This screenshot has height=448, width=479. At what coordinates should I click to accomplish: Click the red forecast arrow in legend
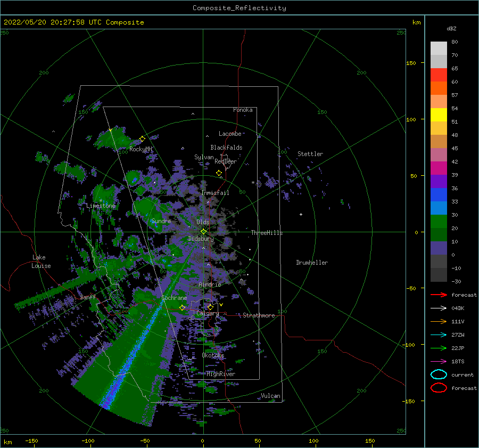(439, 295)
